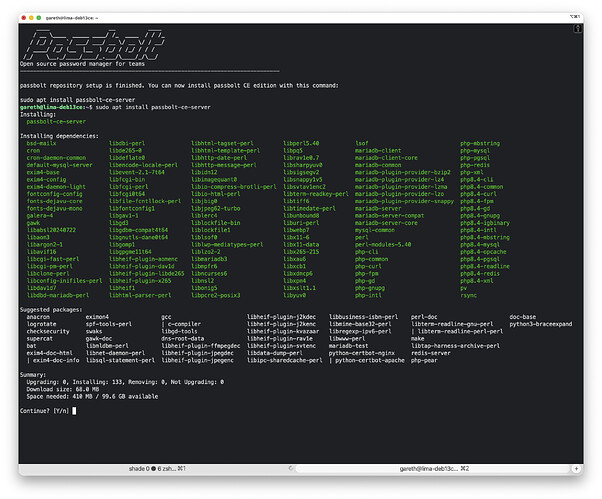Click 'Upgrading: 0, Installing: 133' summary line

coord(125,382)
